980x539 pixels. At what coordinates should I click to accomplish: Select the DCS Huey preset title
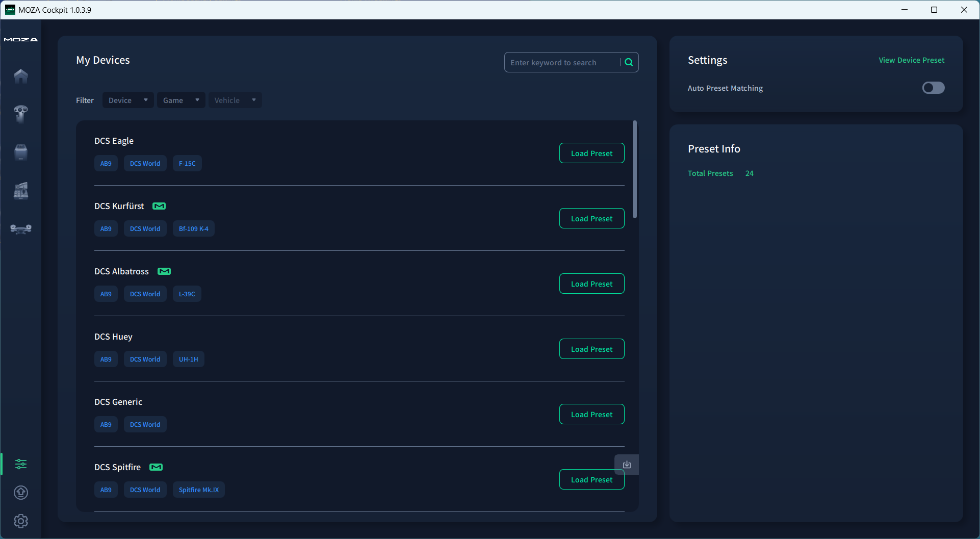point(113,337)
